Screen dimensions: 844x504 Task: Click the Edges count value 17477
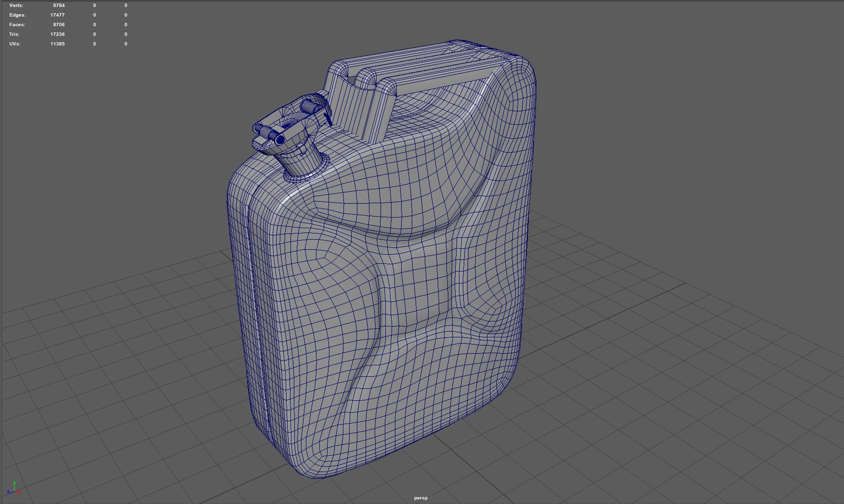point(57,15)
